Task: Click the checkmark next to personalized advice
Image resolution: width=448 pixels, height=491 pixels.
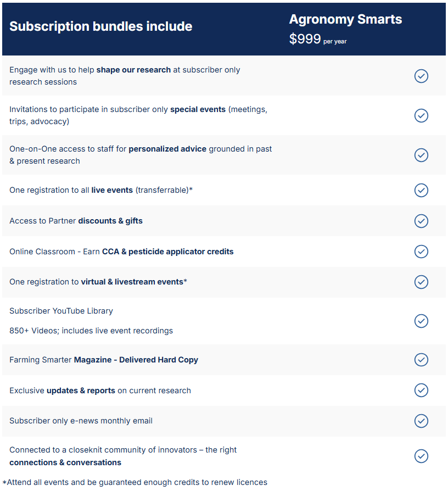Action: [x=421, y=155]
